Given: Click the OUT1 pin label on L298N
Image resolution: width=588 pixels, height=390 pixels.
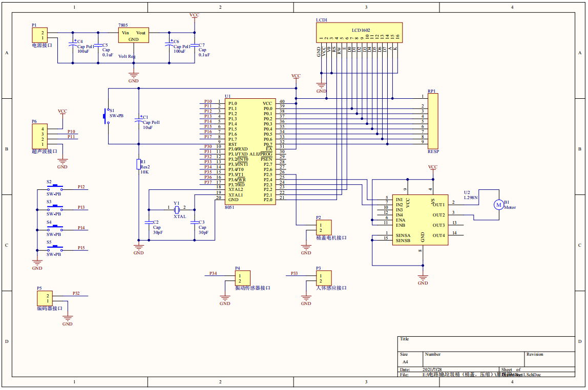Looking at the screenshot, I should (x=439, y=205).
